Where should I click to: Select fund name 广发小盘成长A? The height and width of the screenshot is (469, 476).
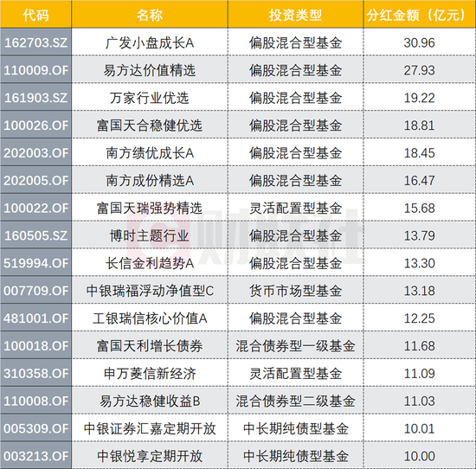pos(150,42)
